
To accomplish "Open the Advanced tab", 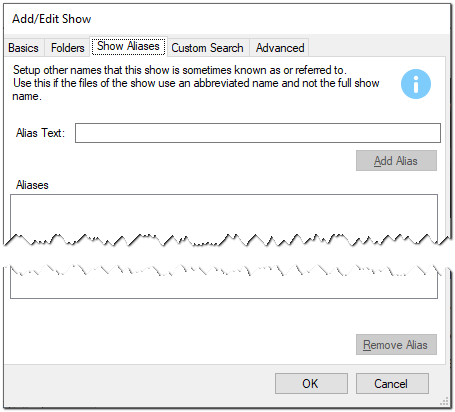I will (280, 48).
